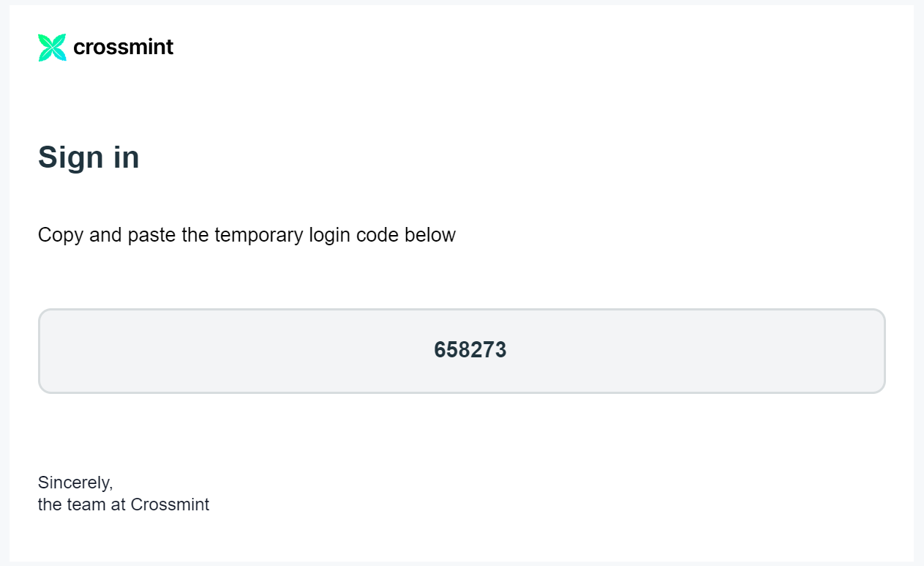Click the word "temporary" in the instructions

point(257,235)
